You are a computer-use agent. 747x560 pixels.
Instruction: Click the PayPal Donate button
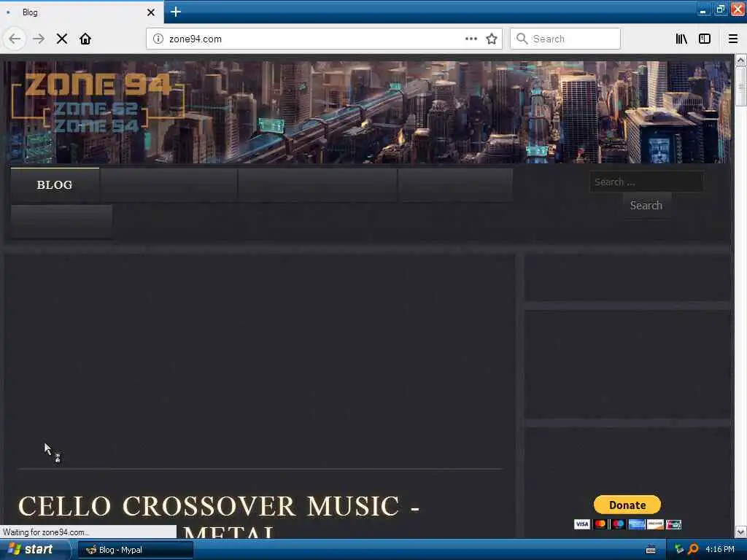[627, 505]
